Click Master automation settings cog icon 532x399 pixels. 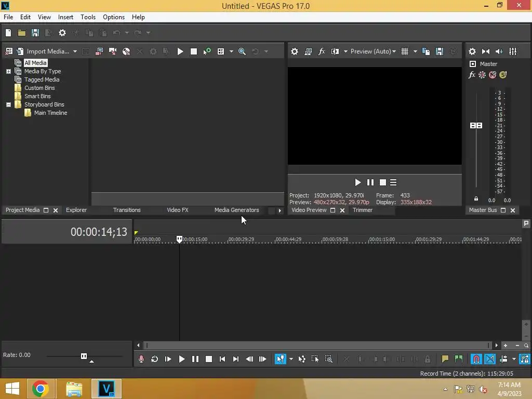(x=482, y=75)
